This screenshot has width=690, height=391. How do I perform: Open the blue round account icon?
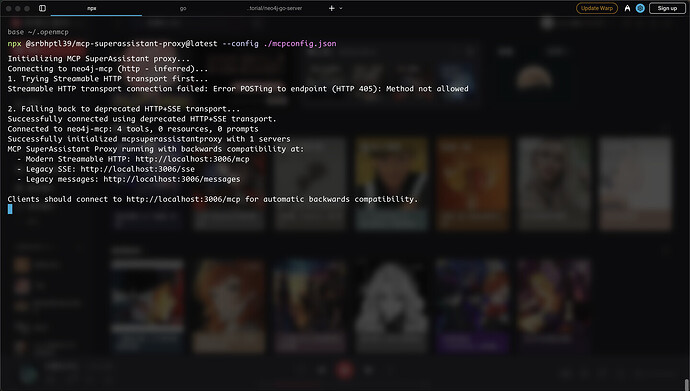point(640,8)
